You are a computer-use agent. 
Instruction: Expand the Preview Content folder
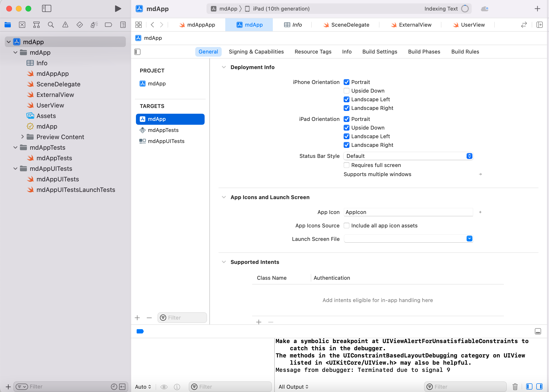point(23,137)
